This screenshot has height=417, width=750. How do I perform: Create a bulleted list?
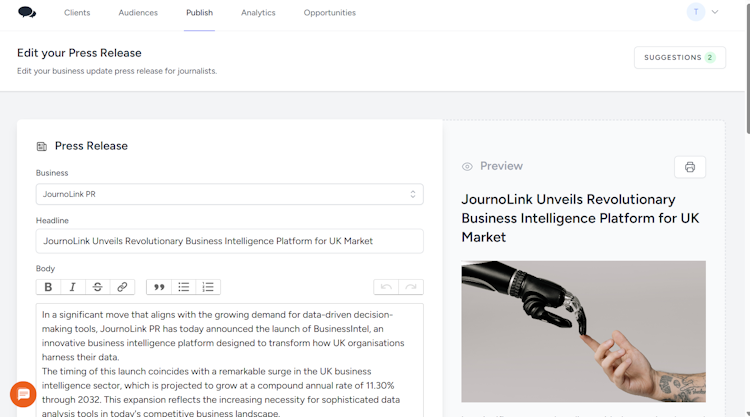click(x=184, y=287)
